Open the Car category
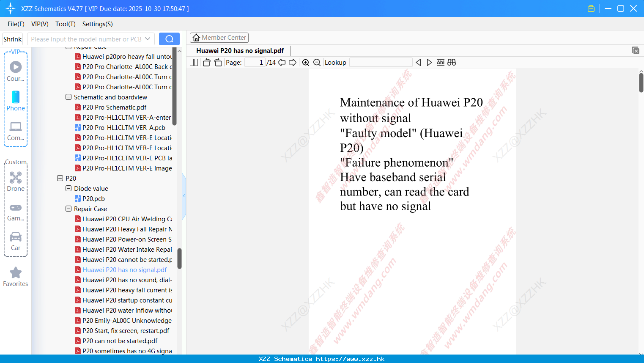Viewport: 644px width, 363px height. point(16,241)
